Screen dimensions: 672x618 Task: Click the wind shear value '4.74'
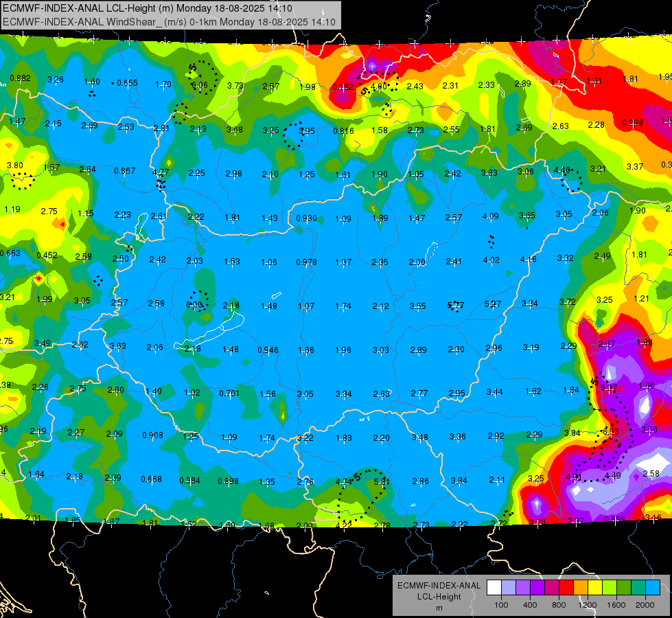click(x=344, y=481)
